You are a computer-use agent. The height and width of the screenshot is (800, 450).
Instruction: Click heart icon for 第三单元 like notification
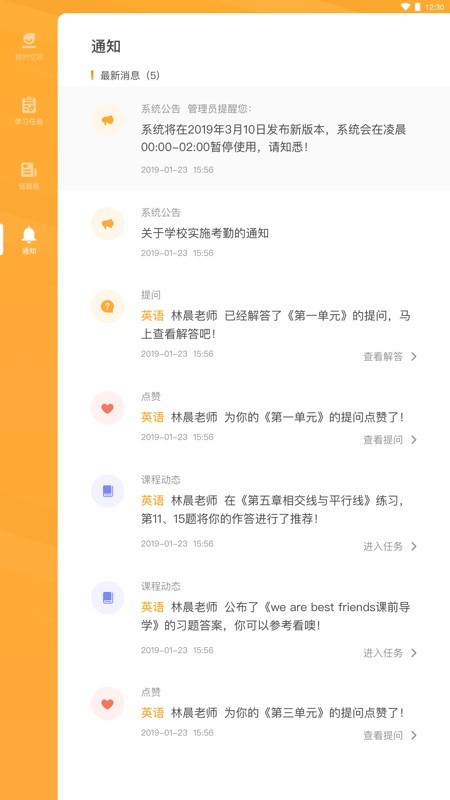pos(107,704)
